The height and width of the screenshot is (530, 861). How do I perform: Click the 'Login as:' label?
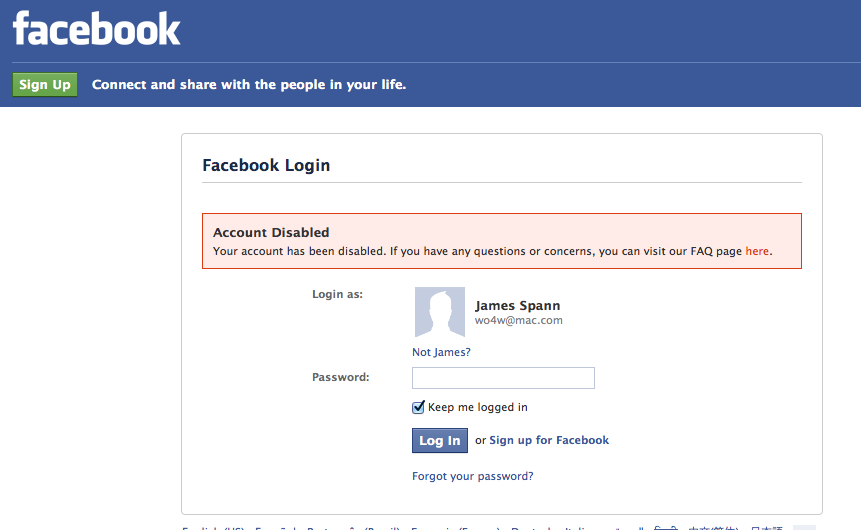pyautogui.click(x=338, y=294)
